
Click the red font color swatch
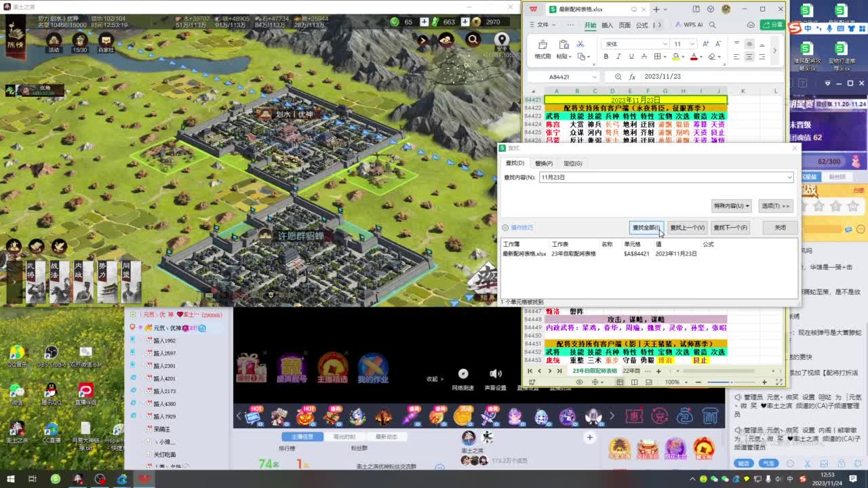[x=694, y=56]
